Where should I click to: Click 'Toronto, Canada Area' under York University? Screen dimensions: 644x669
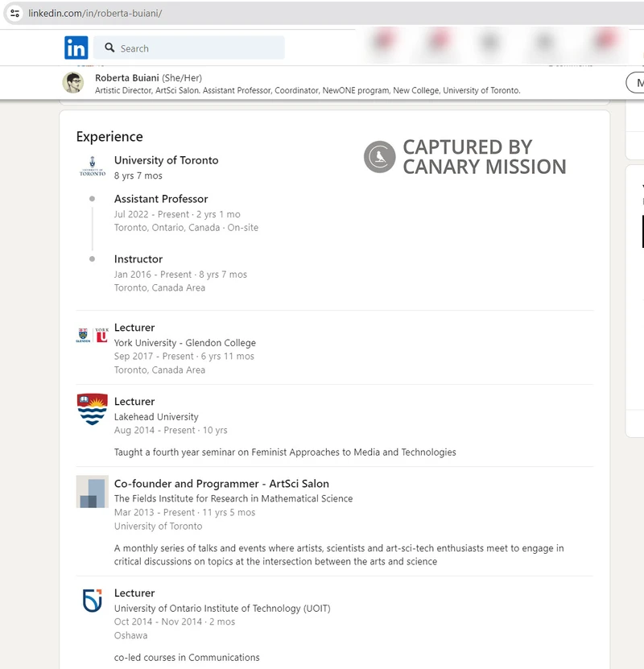159,370
